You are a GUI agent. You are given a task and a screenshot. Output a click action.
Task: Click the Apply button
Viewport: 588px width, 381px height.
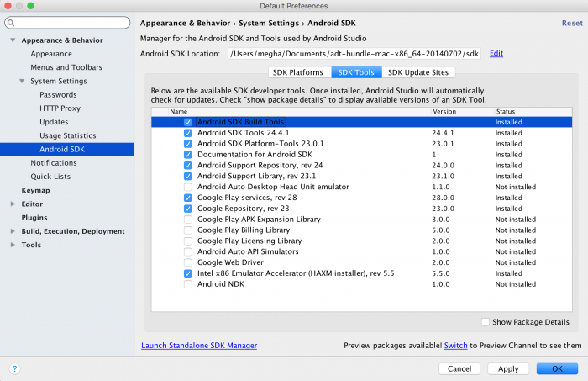point(508,368)
